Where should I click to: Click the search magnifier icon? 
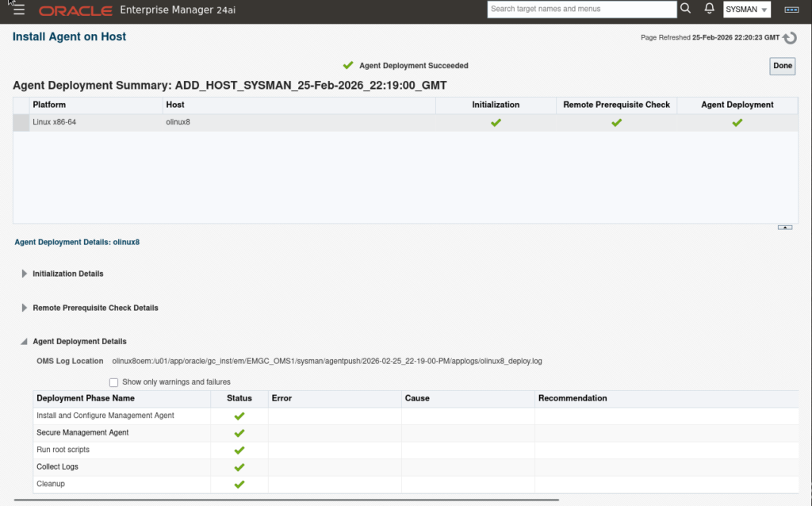point(685,9)
